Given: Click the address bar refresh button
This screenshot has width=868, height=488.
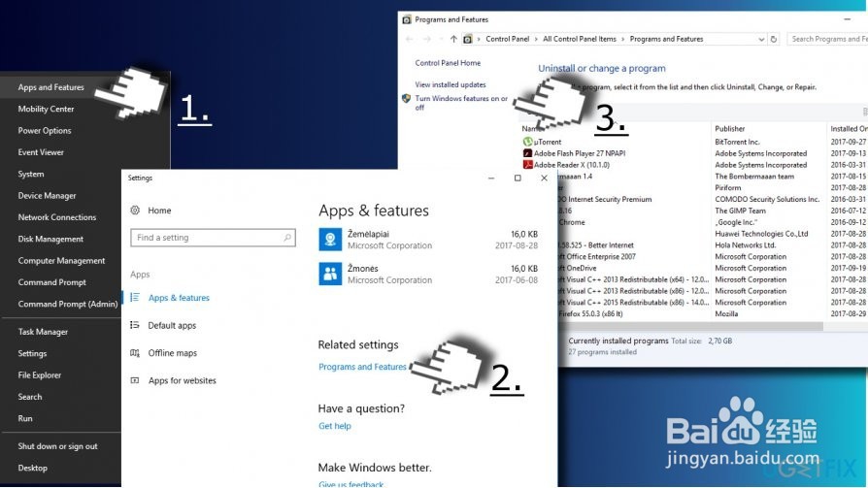Looking at the screenshot, I should [x=774, y=39].
